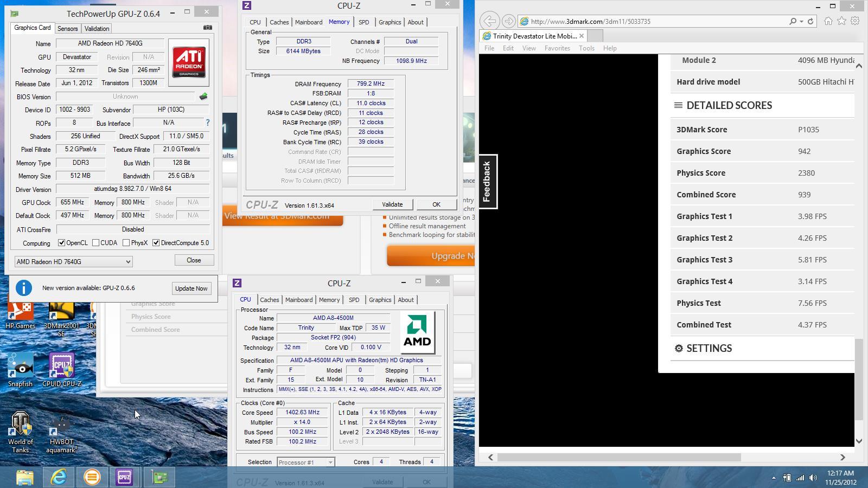Close the Trinity Devastator browser tab
This screenshot has width=868, height=488.
coord(582,36)
